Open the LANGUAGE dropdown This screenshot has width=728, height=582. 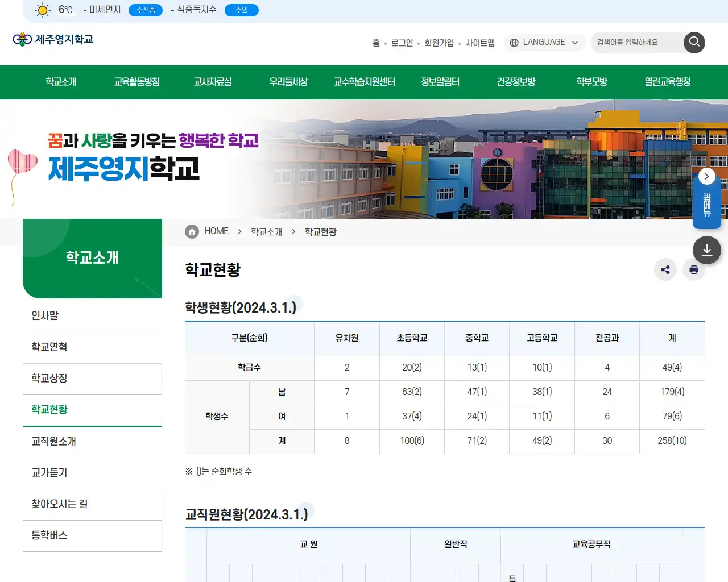pos(544,43)
